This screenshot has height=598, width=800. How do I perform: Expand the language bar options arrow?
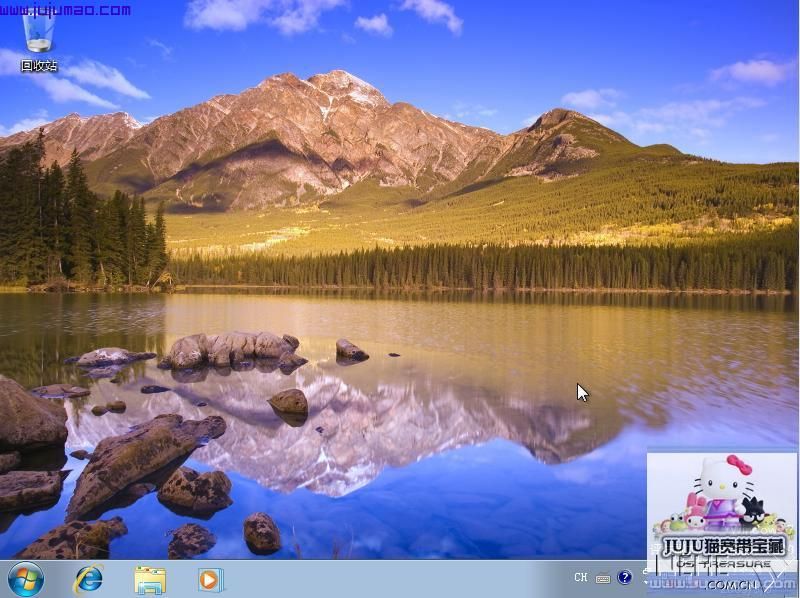[x=645, y=583]
